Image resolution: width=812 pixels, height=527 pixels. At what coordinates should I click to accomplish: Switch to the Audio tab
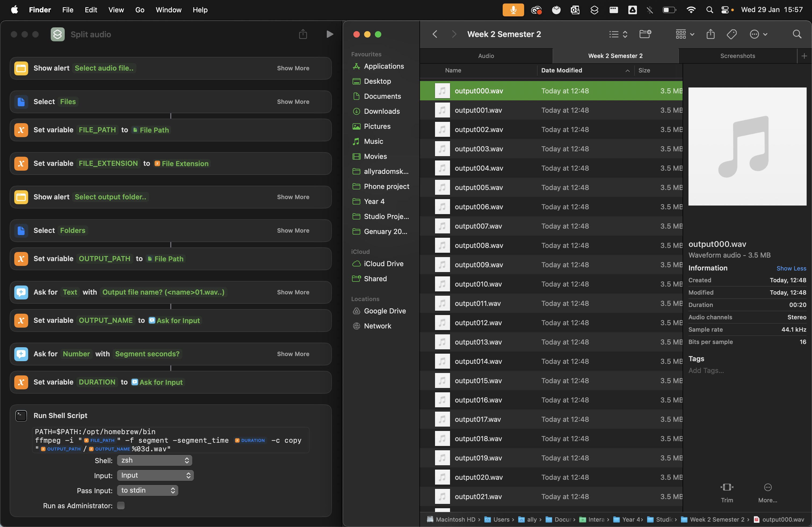coord(486,56)
